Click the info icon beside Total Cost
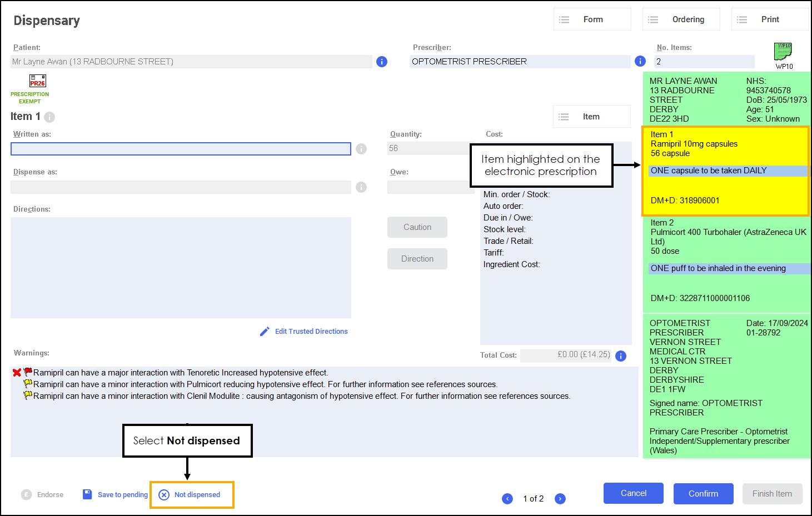 (621, 356)
